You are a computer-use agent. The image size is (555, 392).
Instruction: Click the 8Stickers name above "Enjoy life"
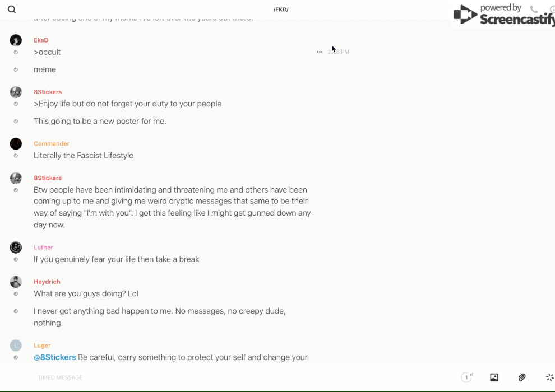click(48, 92)
